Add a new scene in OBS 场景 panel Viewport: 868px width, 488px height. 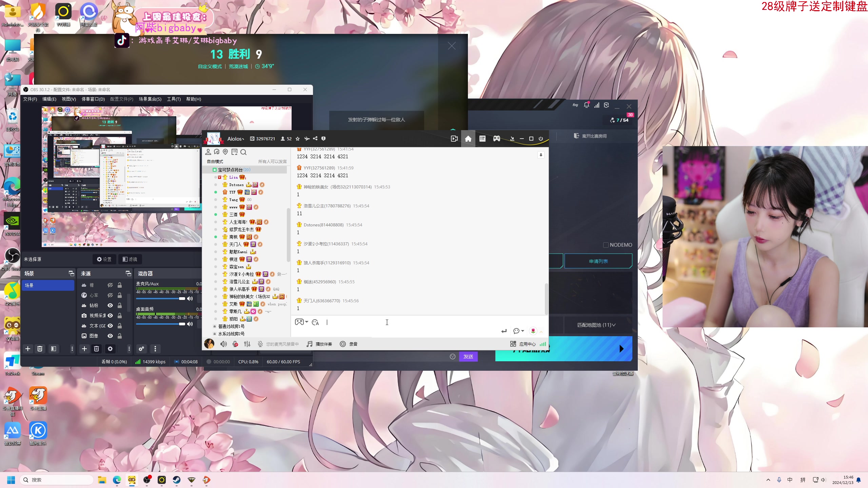click(28, 349)
